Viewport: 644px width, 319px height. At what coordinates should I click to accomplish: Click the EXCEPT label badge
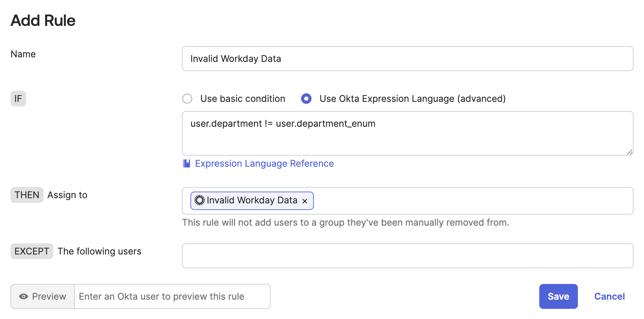click(x=32, y=251)
